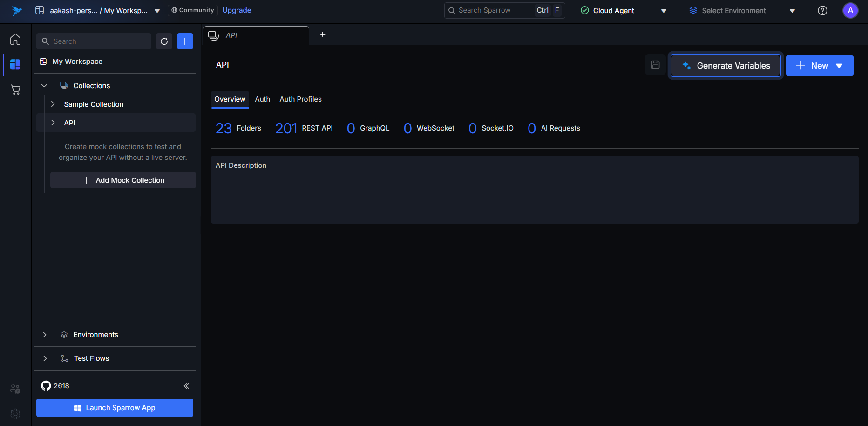Expand the Test Flows section

115,358
